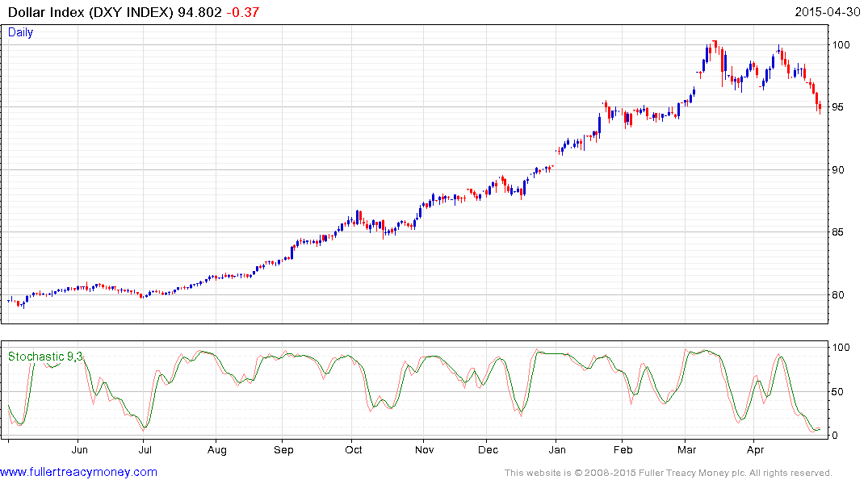
Task: Click the Stochastic 9,3 indicator label
Action: (45, 357)
